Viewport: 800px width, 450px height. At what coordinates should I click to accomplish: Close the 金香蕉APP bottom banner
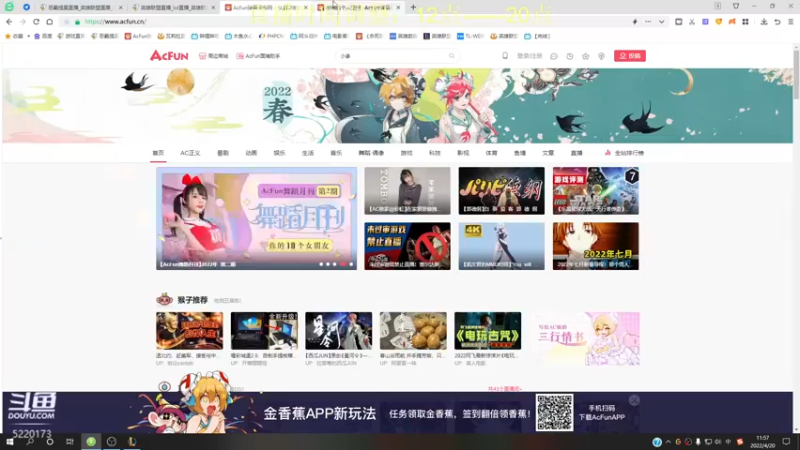[x=634, y=401]
